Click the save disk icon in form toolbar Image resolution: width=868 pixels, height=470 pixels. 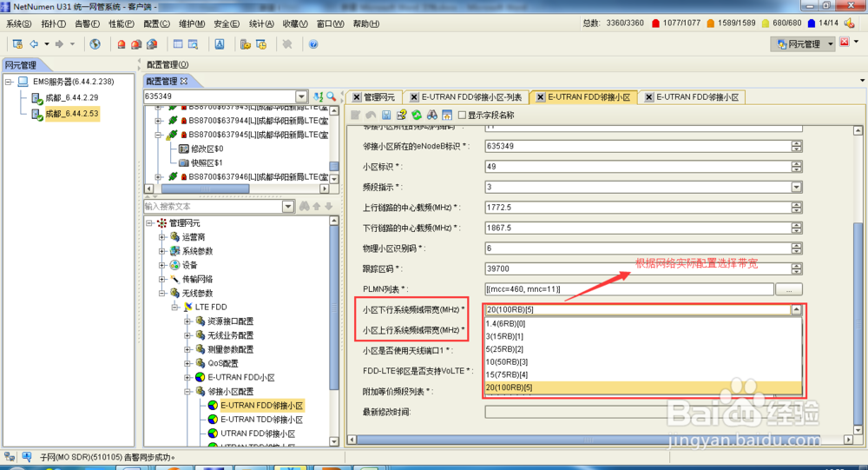point(386,115)
